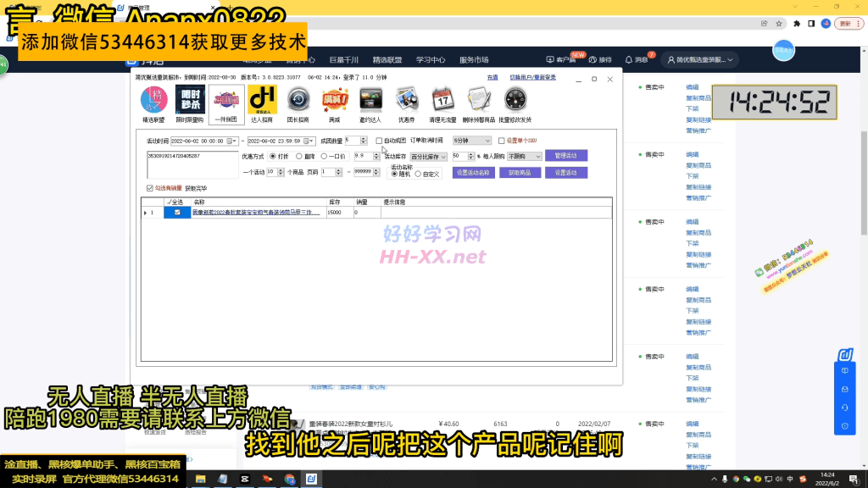Click the product ID text area

[192, 164]
